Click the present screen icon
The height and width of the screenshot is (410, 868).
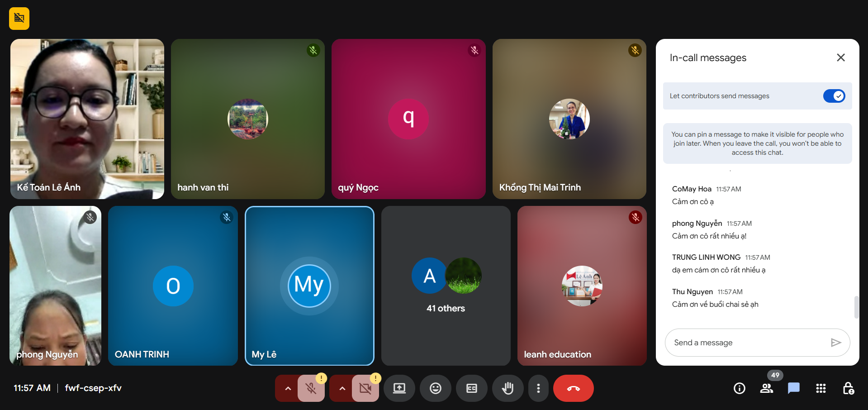[x=399, y=388]
